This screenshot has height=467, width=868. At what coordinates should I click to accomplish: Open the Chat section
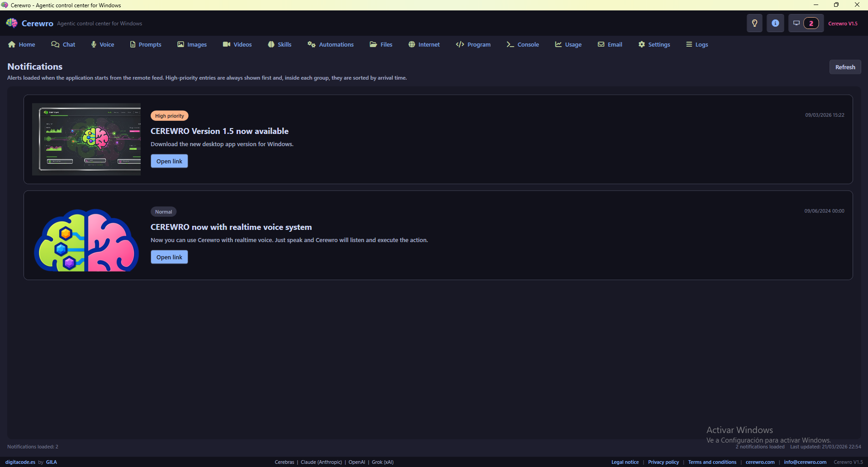pyautogui.click(x=63, y=44)
